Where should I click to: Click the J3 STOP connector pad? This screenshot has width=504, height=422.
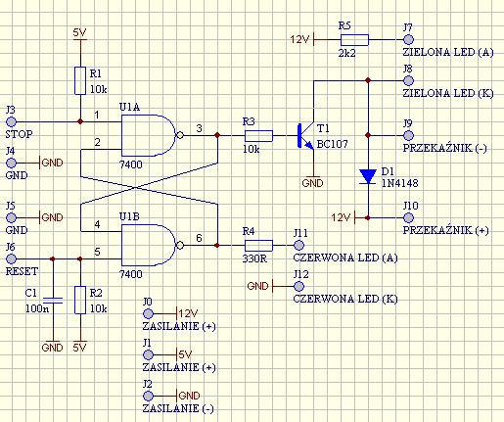pos(12,121)
